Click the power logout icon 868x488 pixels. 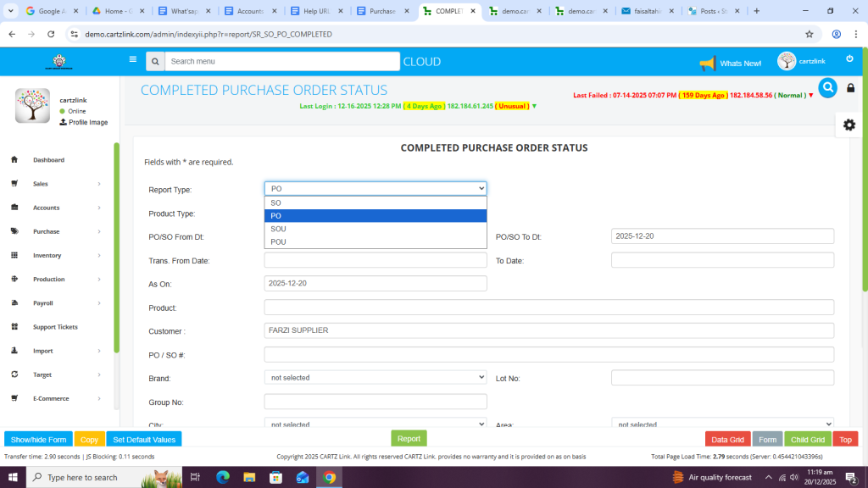[x=849, y=58]
